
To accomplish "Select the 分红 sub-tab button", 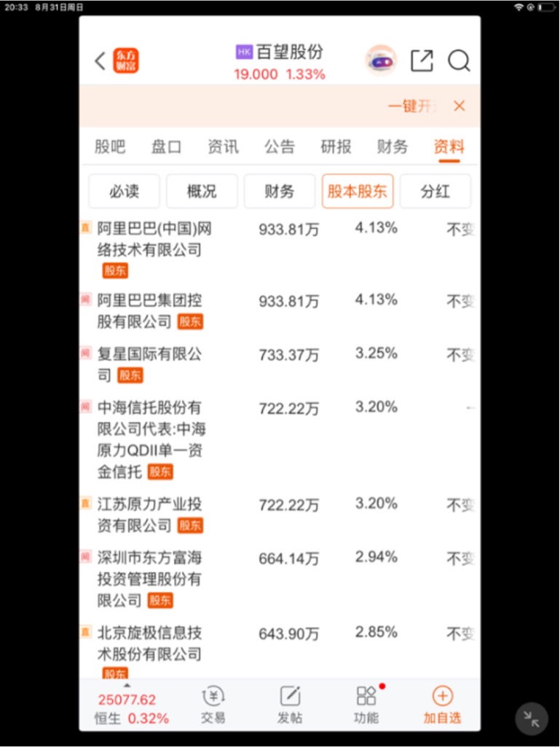I will point(435,191).
